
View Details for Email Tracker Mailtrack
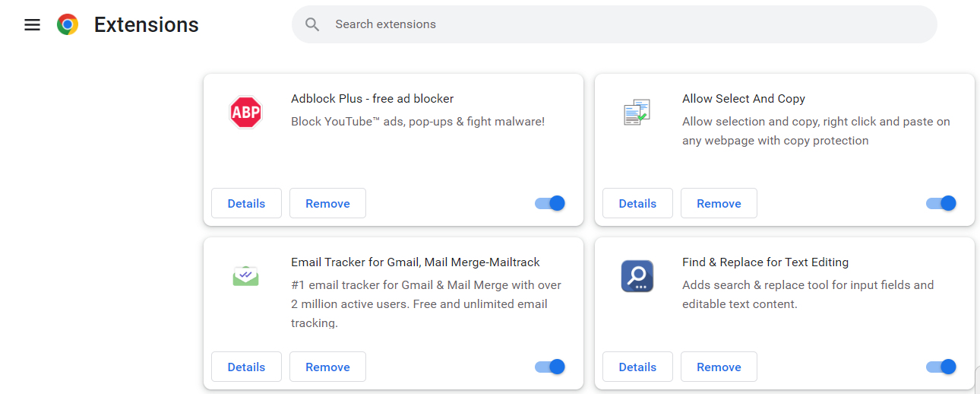pyautogui.click(x=246, y=367)
